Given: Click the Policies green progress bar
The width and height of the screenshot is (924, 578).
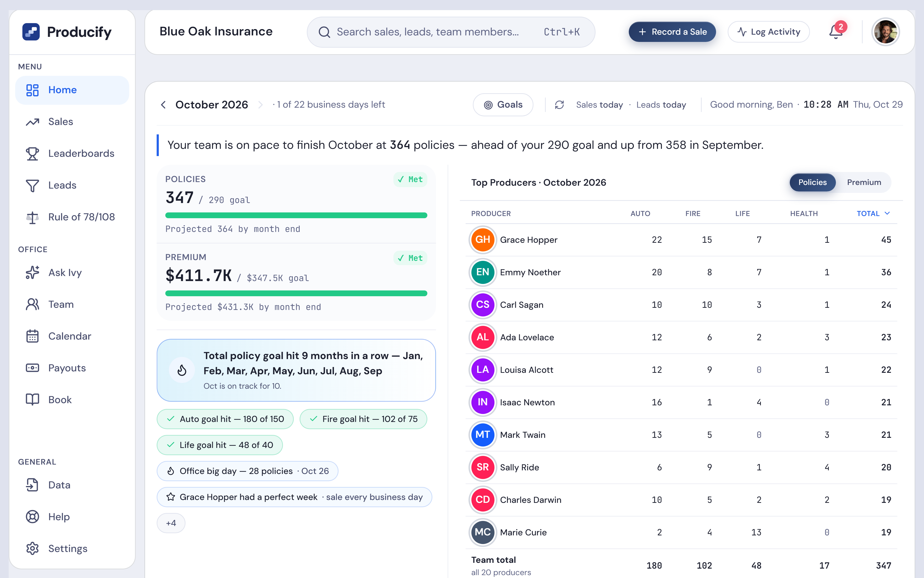Looking at the screenshot, I should pyautogui.click(x=296, y=215).
